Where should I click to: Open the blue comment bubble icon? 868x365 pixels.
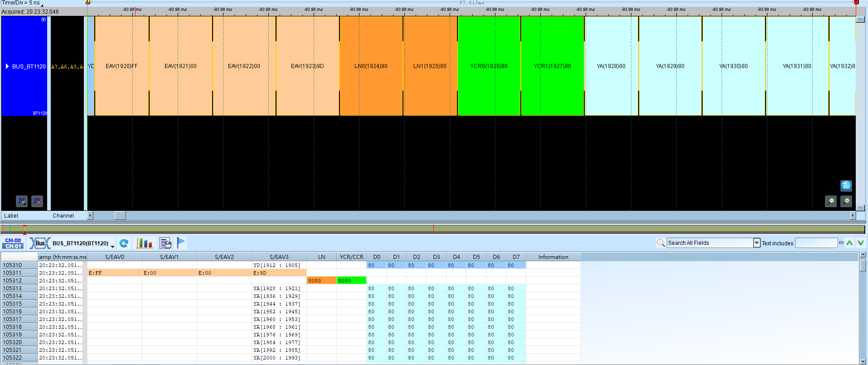tap(846, 185)
